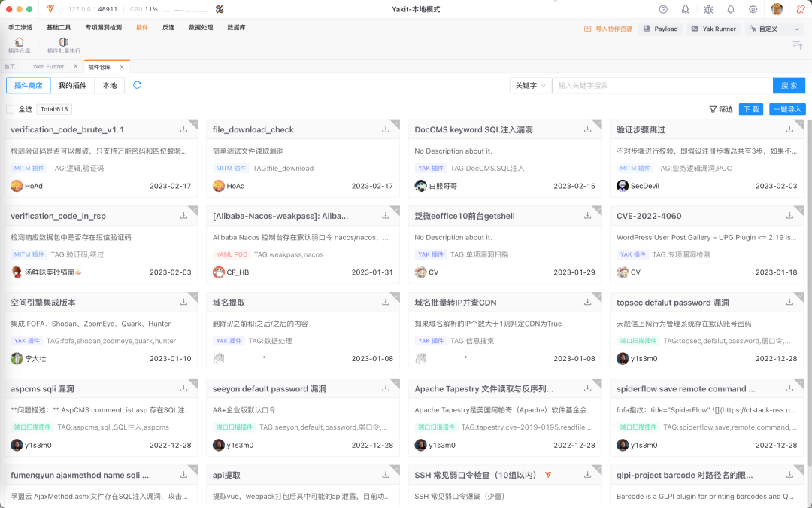Click the refresh icon beside 本地
This screenshot has height=508, width=812.
(x=138, y=85)
